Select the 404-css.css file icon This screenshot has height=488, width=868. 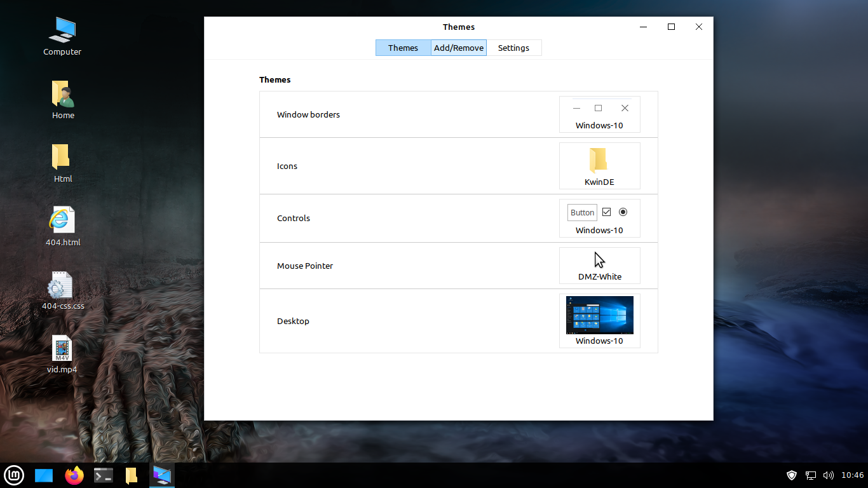click(63, 290)
